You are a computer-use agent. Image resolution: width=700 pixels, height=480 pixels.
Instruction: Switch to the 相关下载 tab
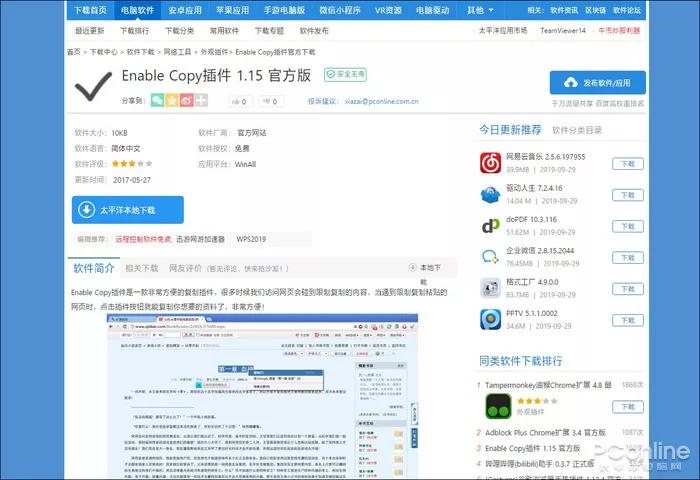click(142, 268)
